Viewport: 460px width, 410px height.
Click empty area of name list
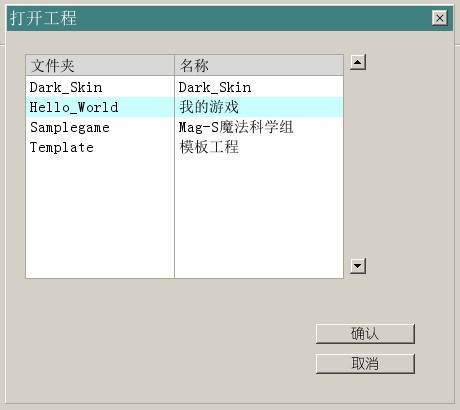pyautogui.click(x=259, y=217)
